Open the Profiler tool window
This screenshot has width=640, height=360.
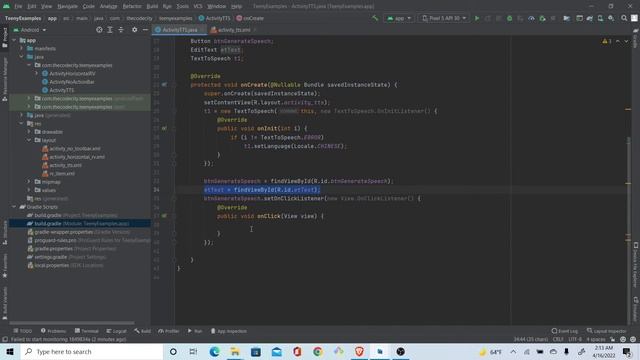tap(169, 331)
